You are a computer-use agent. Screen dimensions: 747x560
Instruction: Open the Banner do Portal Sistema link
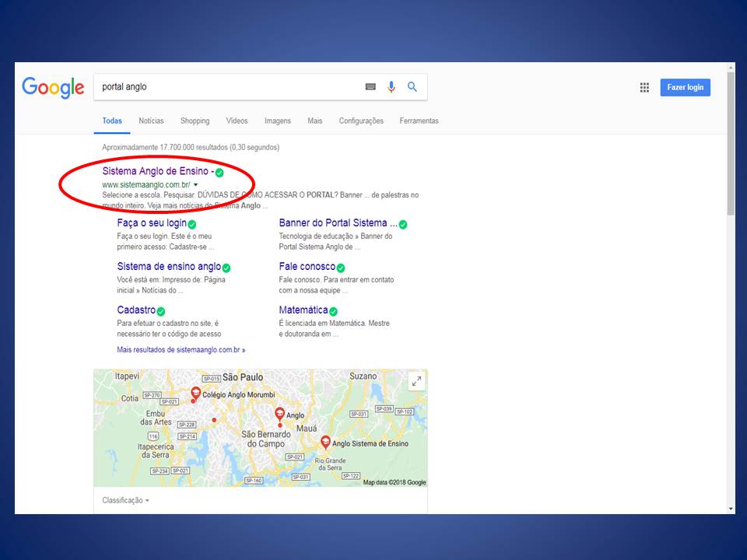[338, 223]
